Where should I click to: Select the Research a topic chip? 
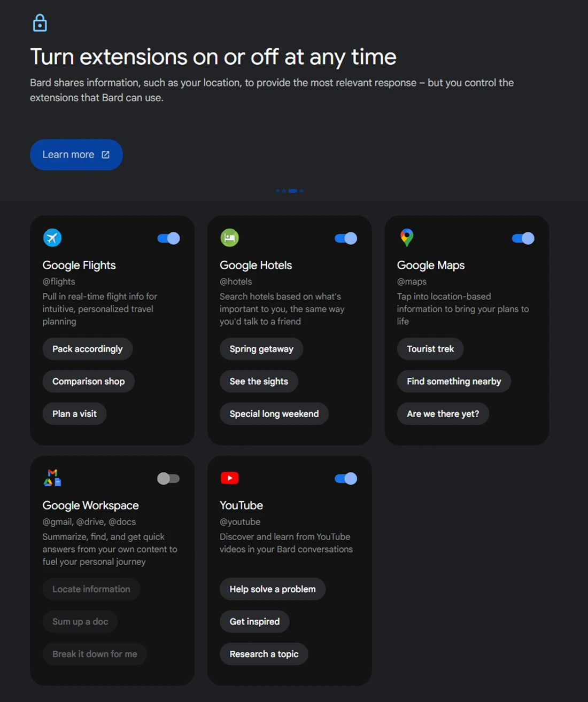click(264, 654)
